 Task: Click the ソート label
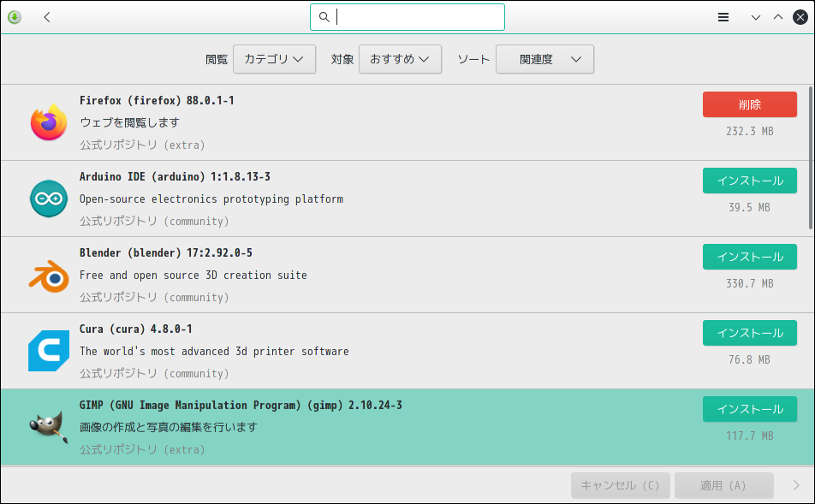pyautogui.click(x=473, y=59)
